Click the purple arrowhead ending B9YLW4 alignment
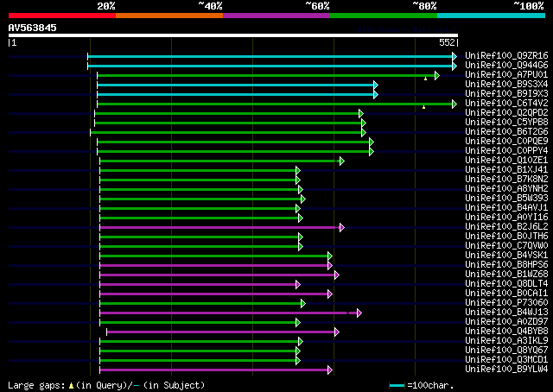This screenshot has height=392, width=553. [x=330, y=370]
